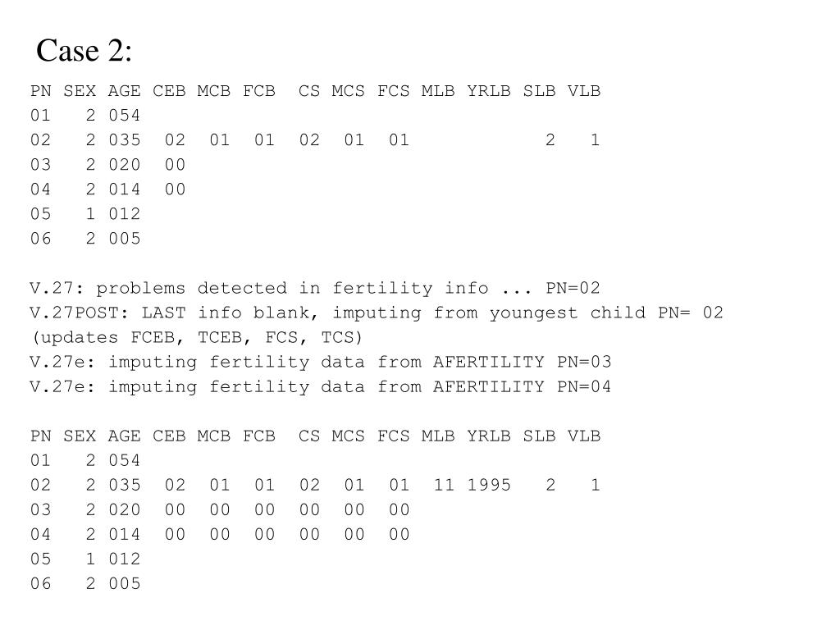Select the VLB header in bottom table
The height and width of the screenshot is (630, 840).
(584, 436)
